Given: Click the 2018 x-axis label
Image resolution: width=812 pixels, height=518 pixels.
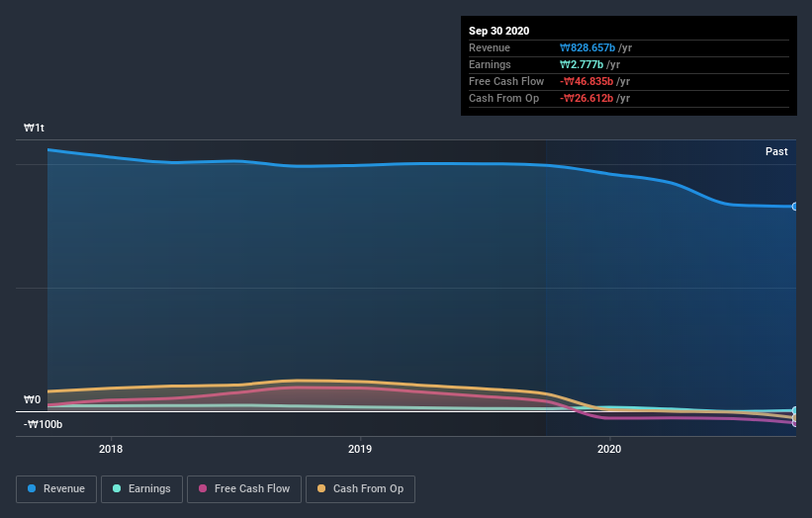Looking at the screenshot, I should (x=111, y=449).
